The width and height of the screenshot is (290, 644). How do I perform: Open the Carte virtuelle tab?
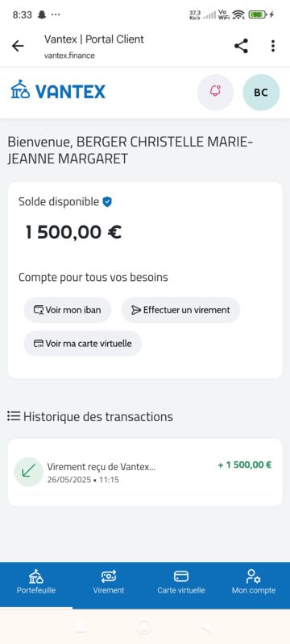click(x=181, y=583)
